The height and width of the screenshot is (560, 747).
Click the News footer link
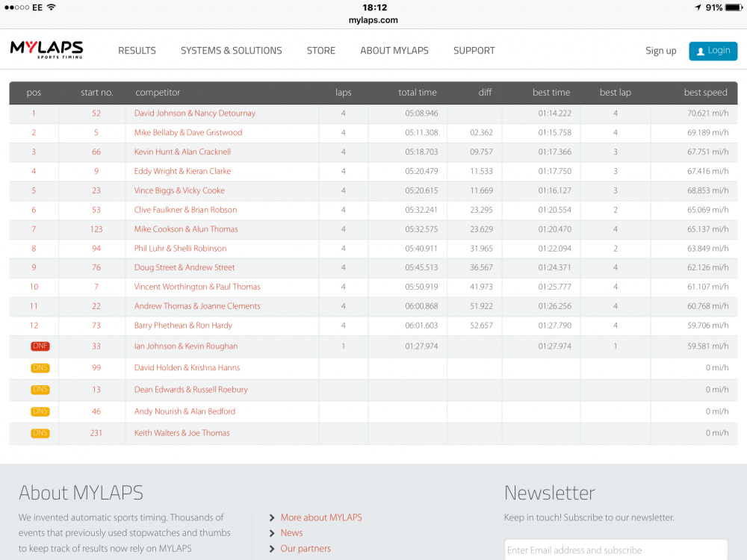(x=291, y=533)
